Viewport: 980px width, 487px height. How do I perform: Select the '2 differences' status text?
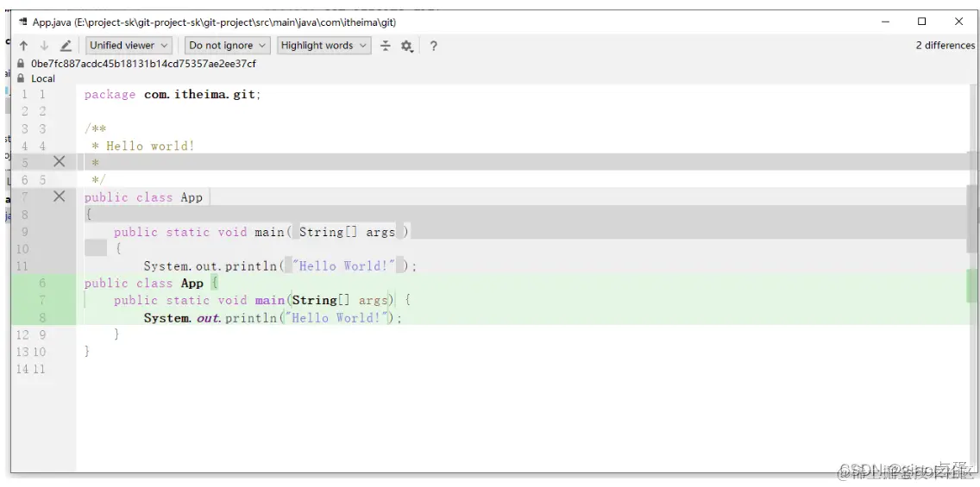pyautogui.click(x=945, y=45)
